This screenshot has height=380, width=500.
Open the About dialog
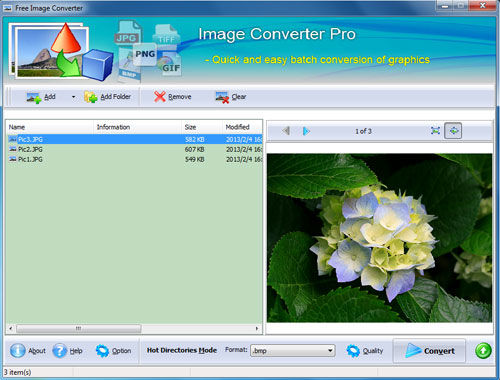click(x=28, y=351)
